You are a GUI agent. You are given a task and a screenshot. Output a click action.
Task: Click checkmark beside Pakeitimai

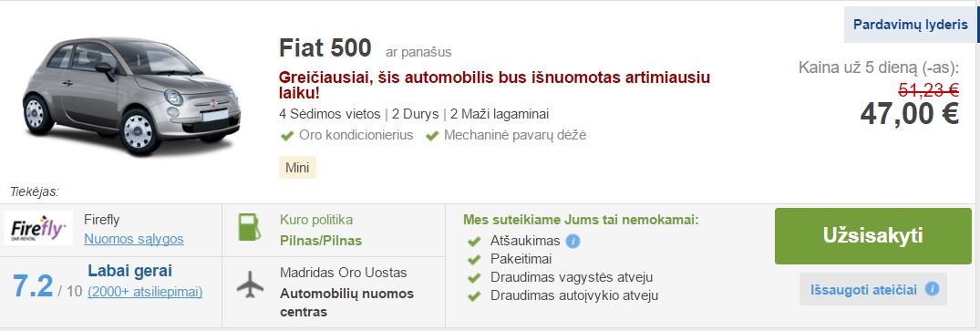tap(474, 259)
